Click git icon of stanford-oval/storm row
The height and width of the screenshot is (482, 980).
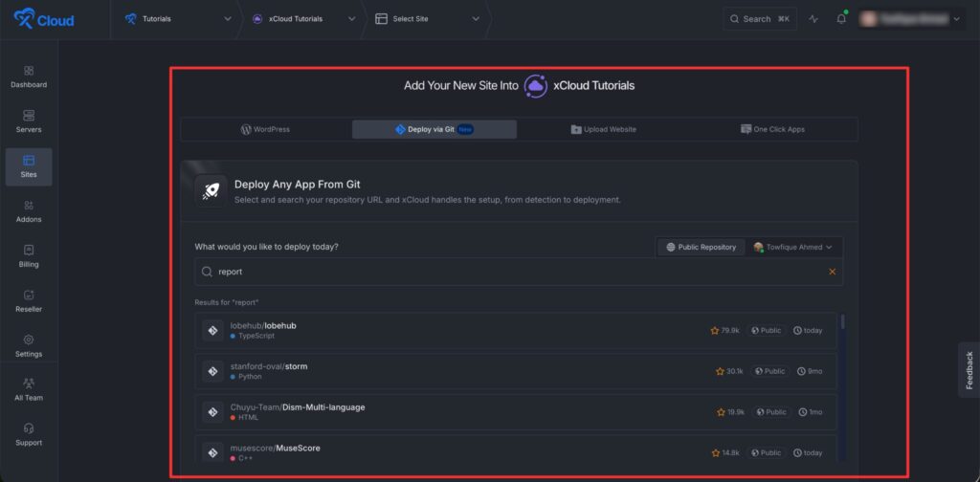[x=212, y=371]
